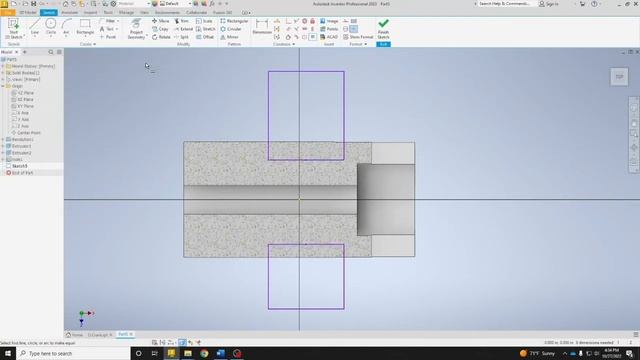Image resolution: width=640 pixels, height=360 pixels.
Task: Click the taskbar search box
Action: click(73, 353)
